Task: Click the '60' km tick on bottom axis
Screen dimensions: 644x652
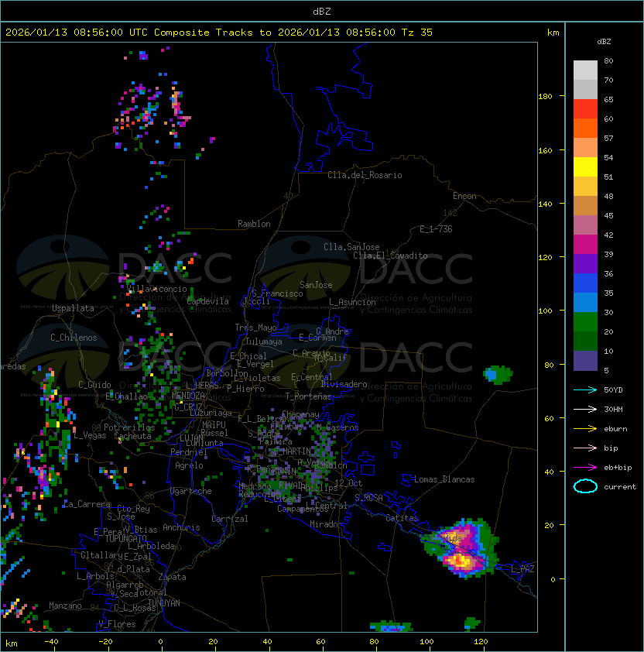Action: point(320,642)
